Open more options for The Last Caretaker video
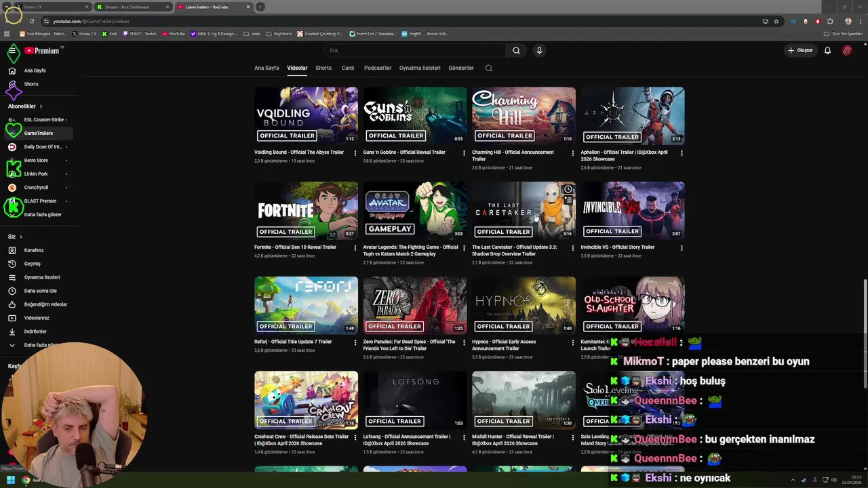The width and height of the screenshot is (868, 488). point(573,248)
